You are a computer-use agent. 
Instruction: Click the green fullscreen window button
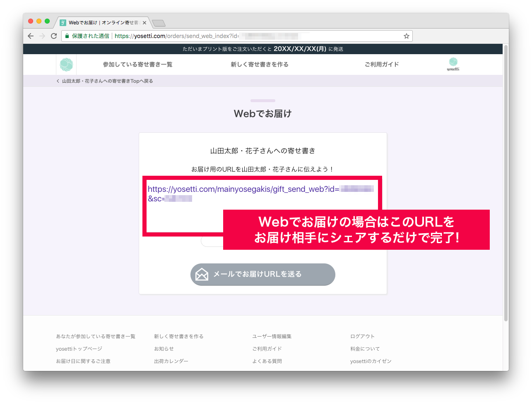click(x=47, y=21)
